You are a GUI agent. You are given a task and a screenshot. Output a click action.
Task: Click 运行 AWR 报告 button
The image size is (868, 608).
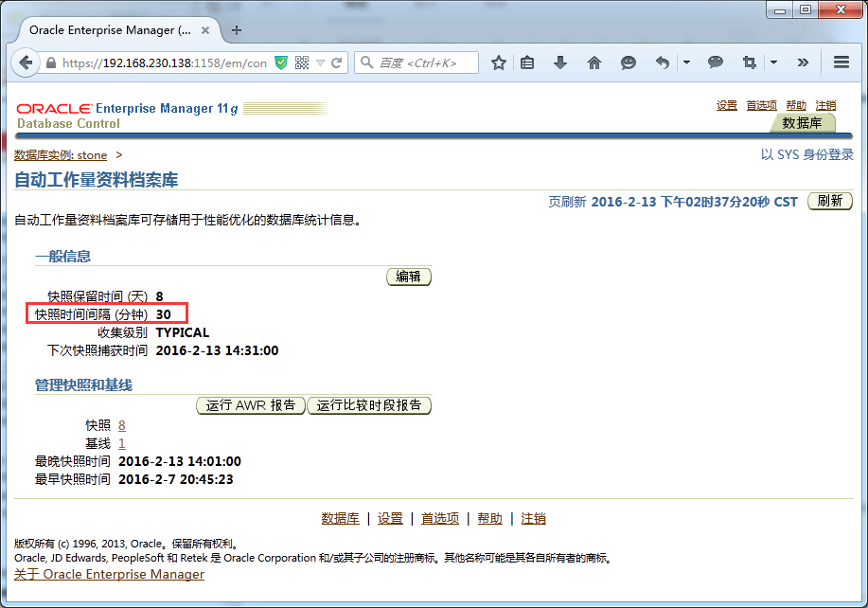click(x=250, y=405)
